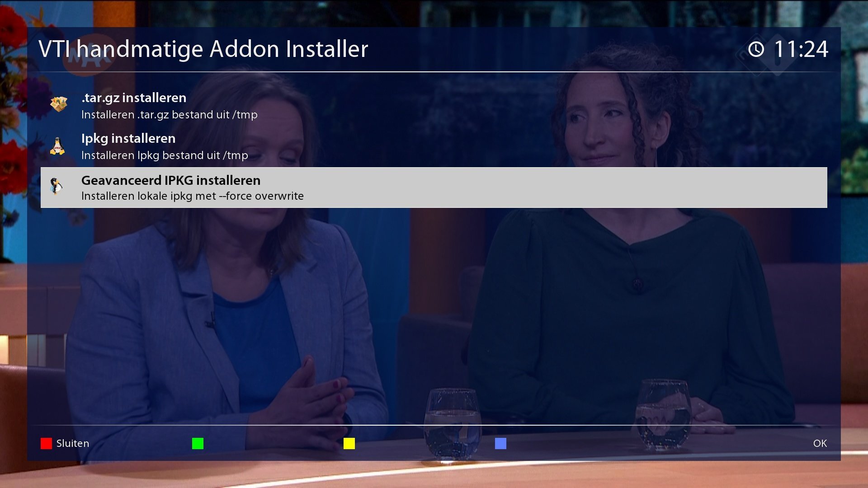Select the .tar.gz installeren entry
Image resolution: width=868 pixels, height=488 pixels.
134,98
